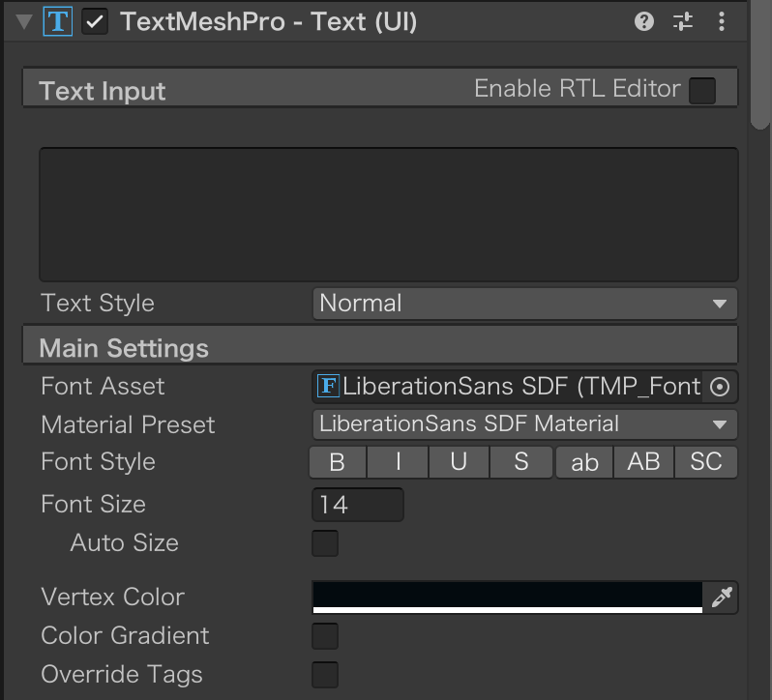Toggle the Underline font style button
The height and width of the screenshot is (700, 772).
click(459, 462)
